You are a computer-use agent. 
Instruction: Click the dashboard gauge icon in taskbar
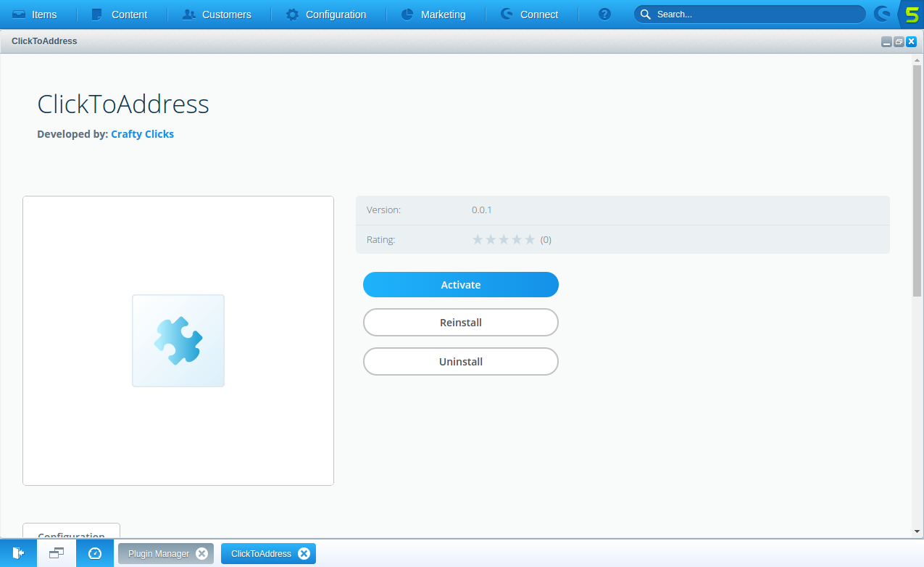point(95,553)
